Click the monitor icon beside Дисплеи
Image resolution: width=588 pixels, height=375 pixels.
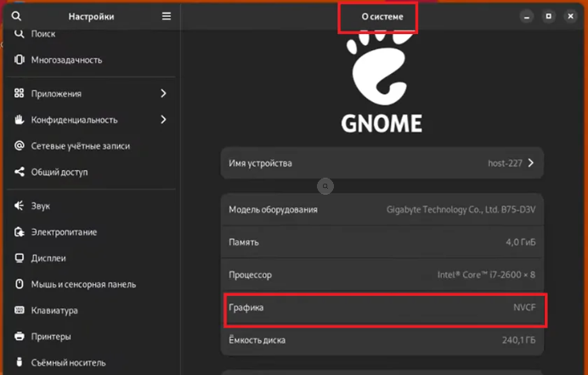coord(20,258)
